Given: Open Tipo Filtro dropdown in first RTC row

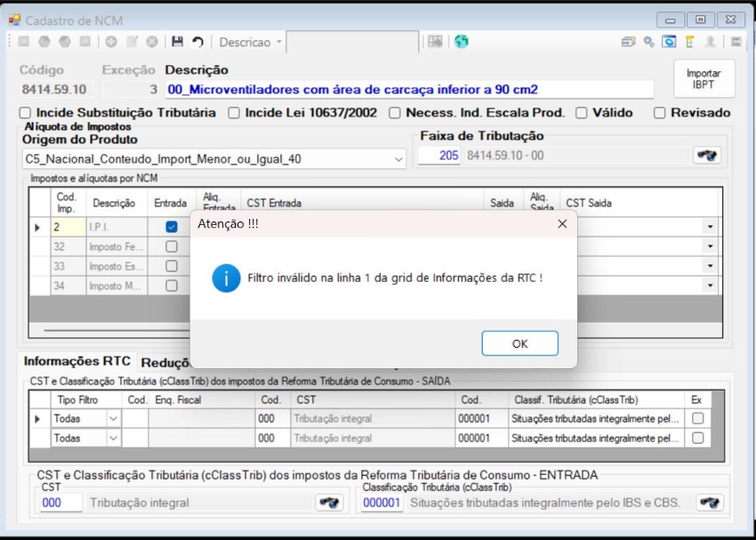Looking at the screenshot, I should pyautogui.click(x=113, y=418).
